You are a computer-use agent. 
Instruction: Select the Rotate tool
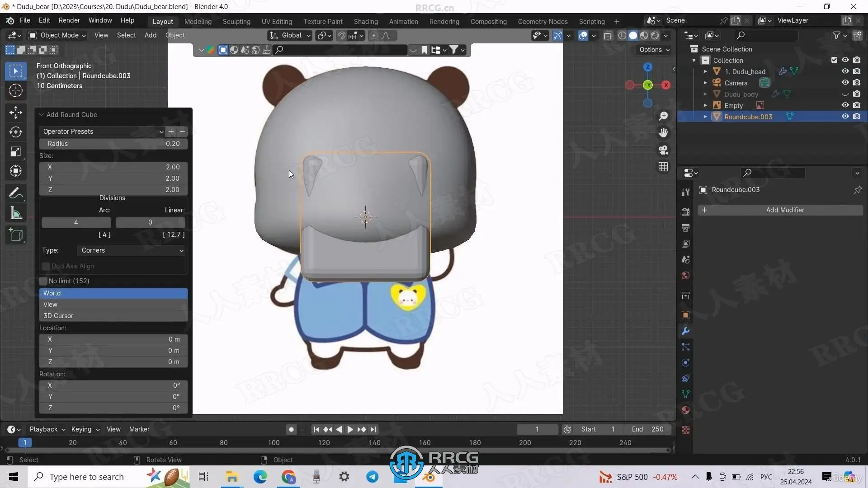click(x=16, y=132)
